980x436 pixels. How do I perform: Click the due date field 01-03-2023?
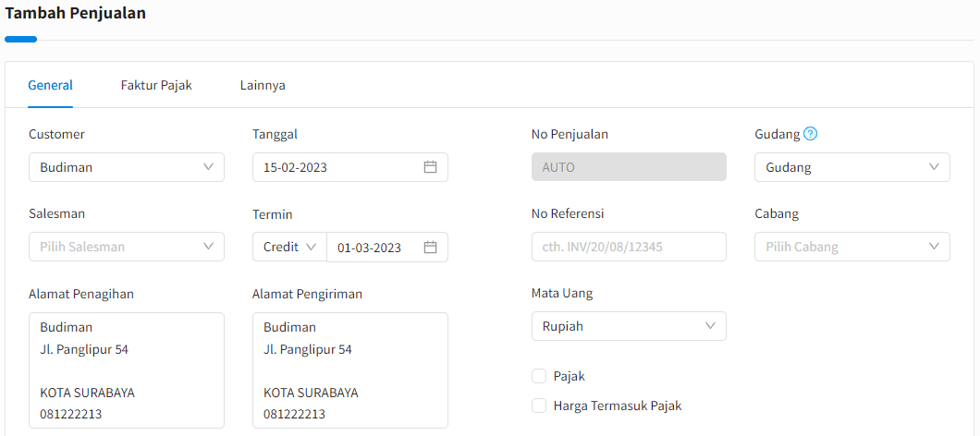pyautogui.click(x=386, y=248)
